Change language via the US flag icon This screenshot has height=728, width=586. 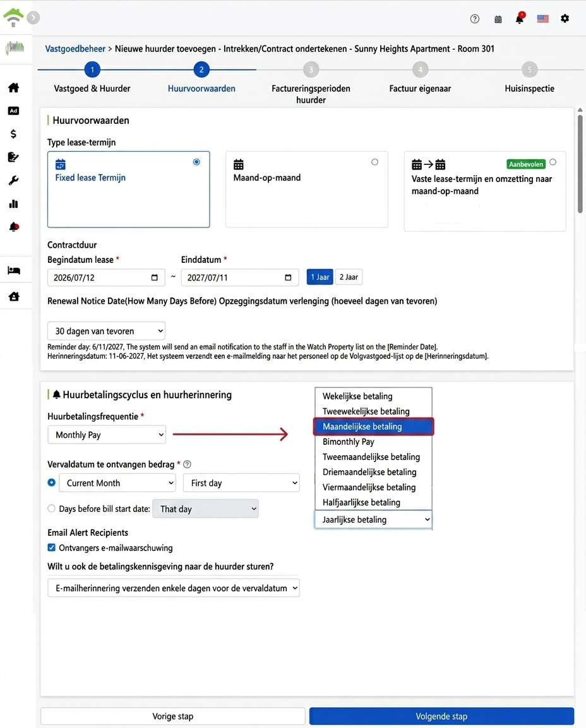543,18
